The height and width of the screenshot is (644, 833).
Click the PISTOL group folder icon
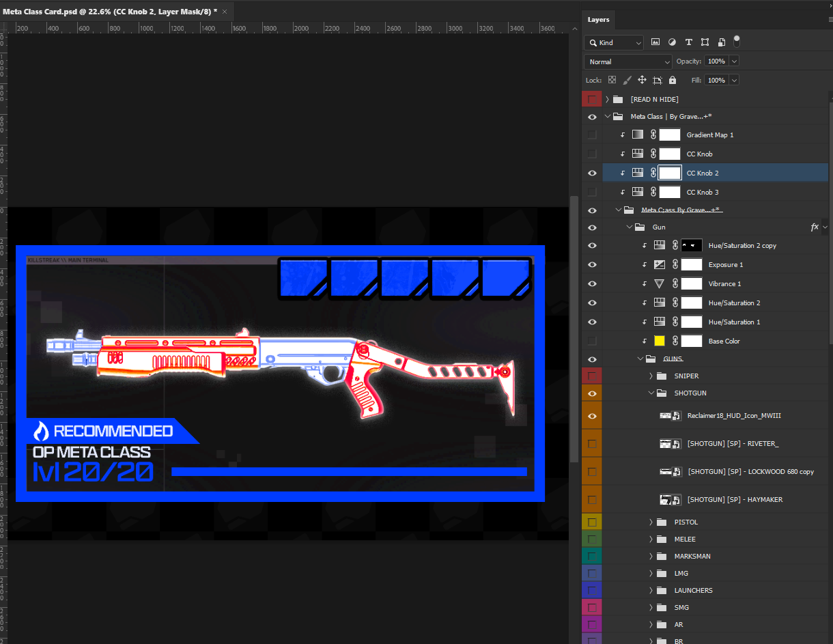tap(661, 522)
